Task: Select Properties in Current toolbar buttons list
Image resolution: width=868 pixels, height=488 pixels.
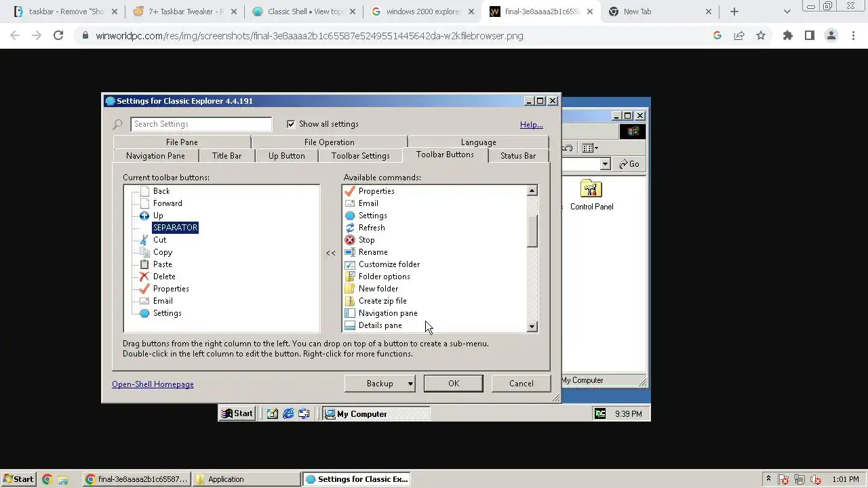Action: point(171,289)
